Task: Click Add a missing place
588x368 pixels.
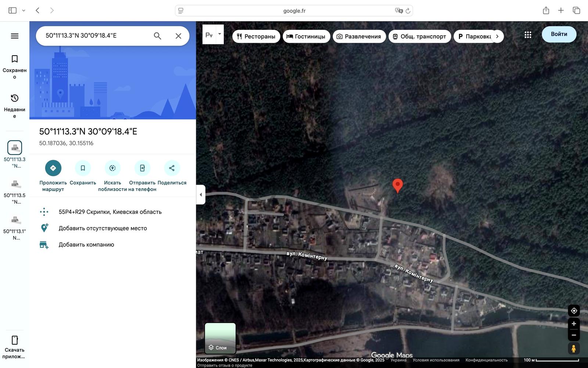Action: (x=103, y=228)
